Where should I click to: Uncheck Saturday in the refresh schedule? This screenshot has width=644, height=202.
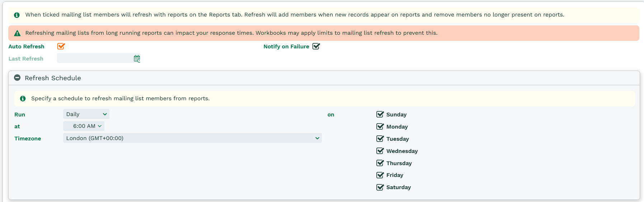click(x=380, y=187)
